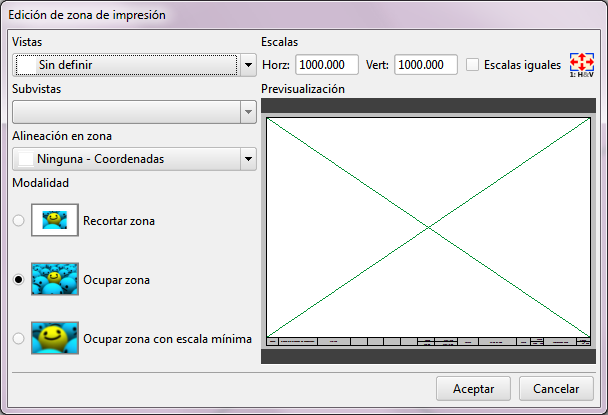This screenshot has height=415, width=608.
Task: Click the Ninguna - Coordenadas selection text
Action: pos(100,159)
